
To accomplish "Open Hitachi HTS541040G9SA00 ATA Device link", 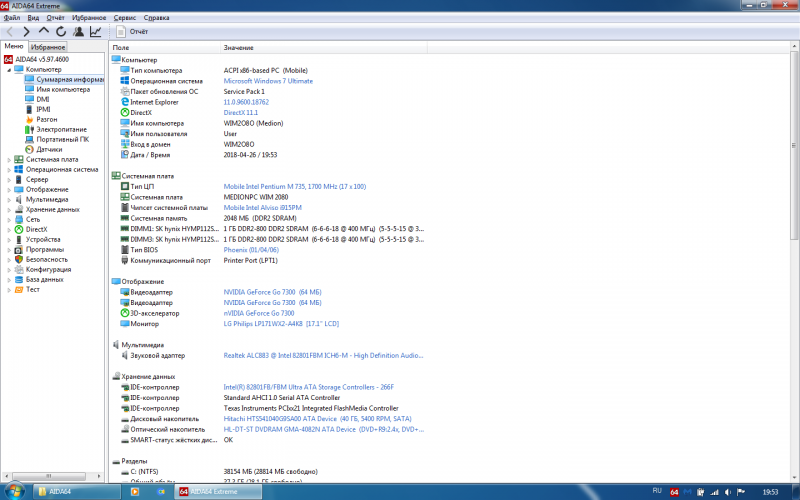I will pos(317,418).
